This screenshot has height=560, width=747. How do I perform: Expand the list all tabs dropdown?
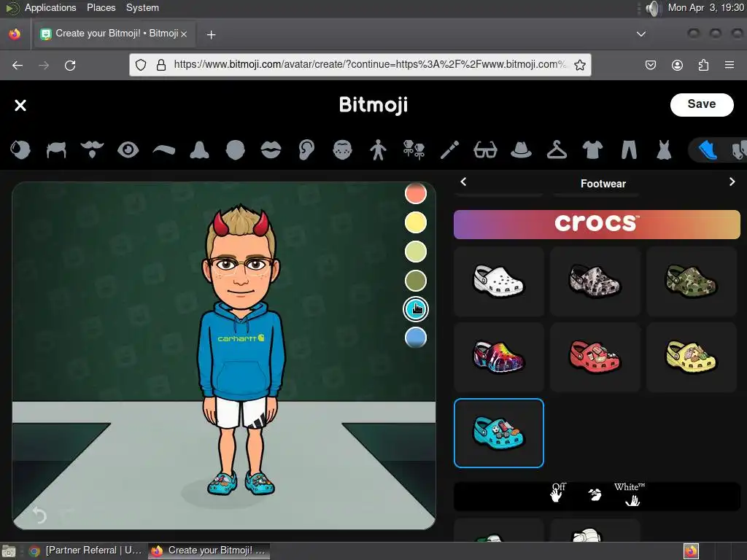(x=641, y=34)
